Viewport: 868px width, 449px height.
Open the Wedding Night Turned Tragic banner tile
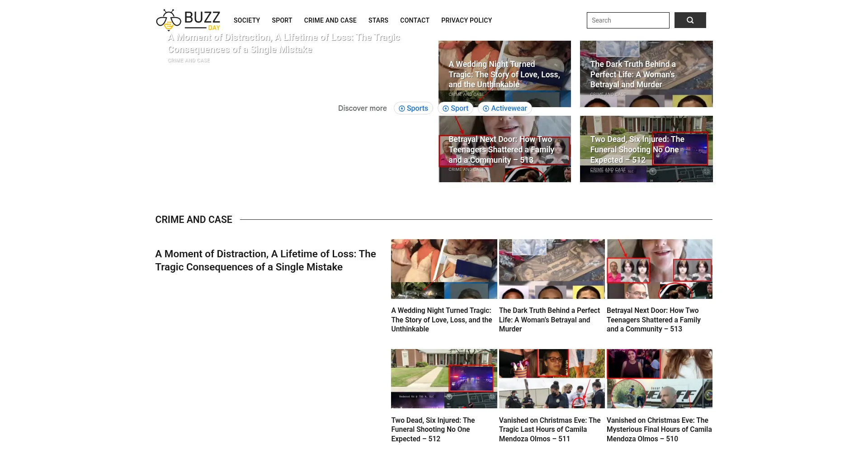tap(504, 74)
